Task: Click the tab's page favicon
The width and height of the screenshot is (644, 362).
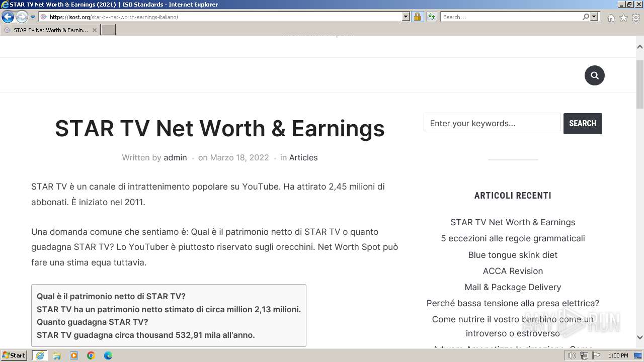Action: pyautogui.click(x=7, y=30)
